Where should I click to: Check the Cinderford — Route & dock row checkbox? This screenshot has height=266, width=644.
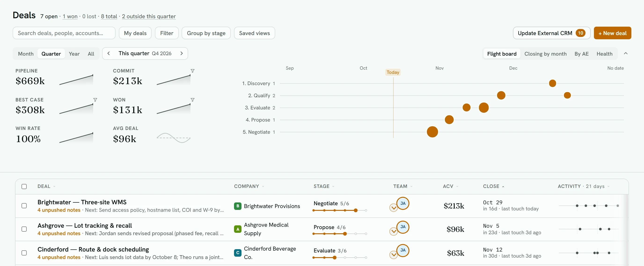[x=24, y=253]
